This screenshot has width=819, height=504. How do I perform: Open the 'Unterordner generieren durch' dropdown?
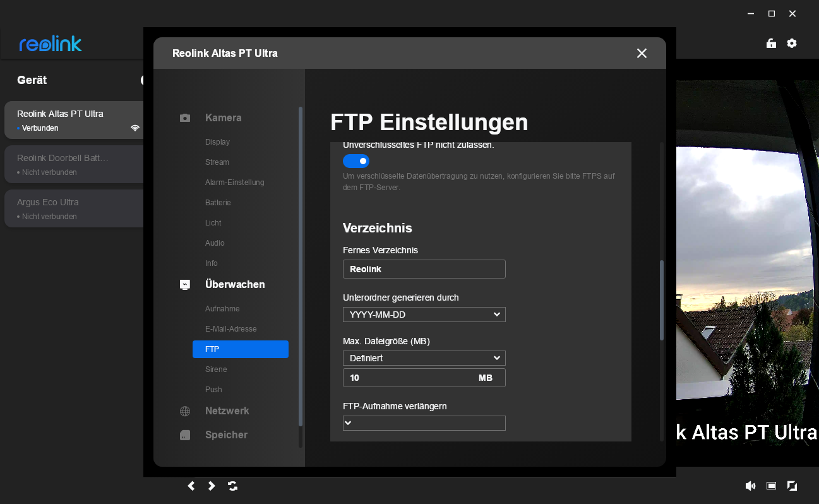pos(424,315)
